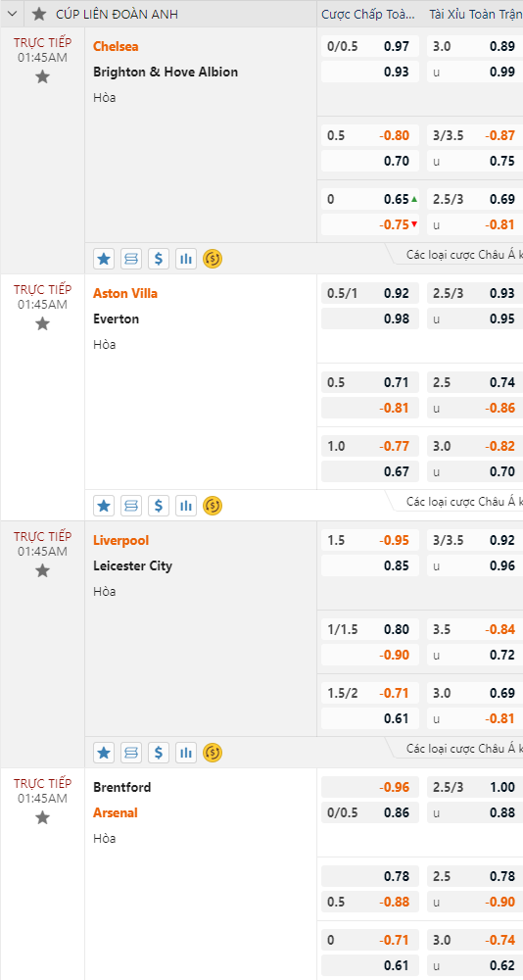The image size is (523, 980).
Task: Click the blue star icon under Chelsea match
Action: point(104,258)
